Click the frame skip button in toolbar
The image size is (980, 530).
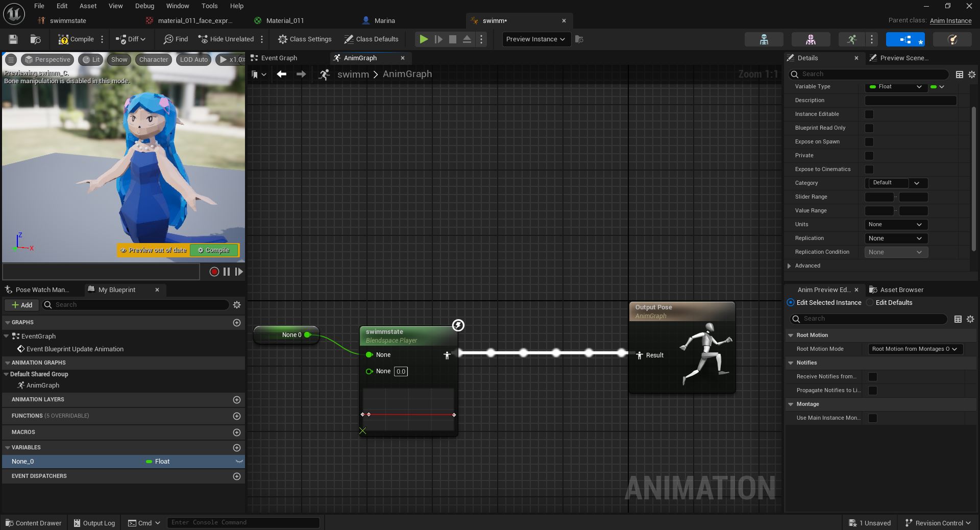click(x=438, y=39)
